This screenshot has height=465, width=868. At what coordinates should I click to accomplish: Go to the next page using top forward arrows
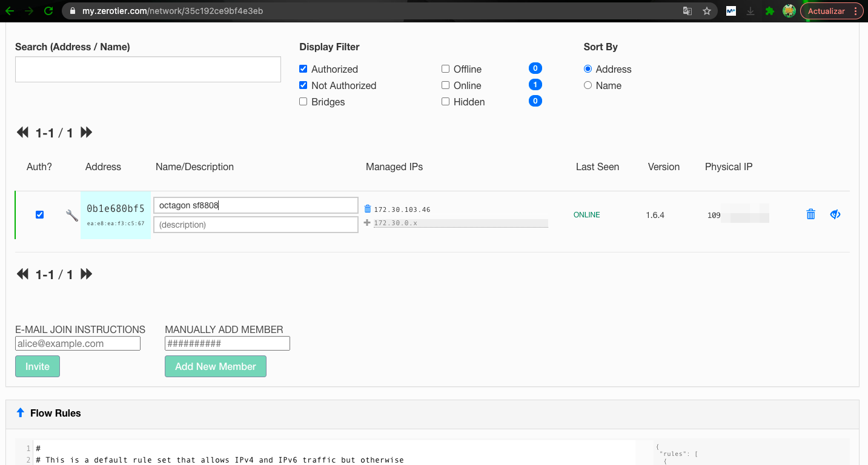pyautogui.click(x=87, y=133)
